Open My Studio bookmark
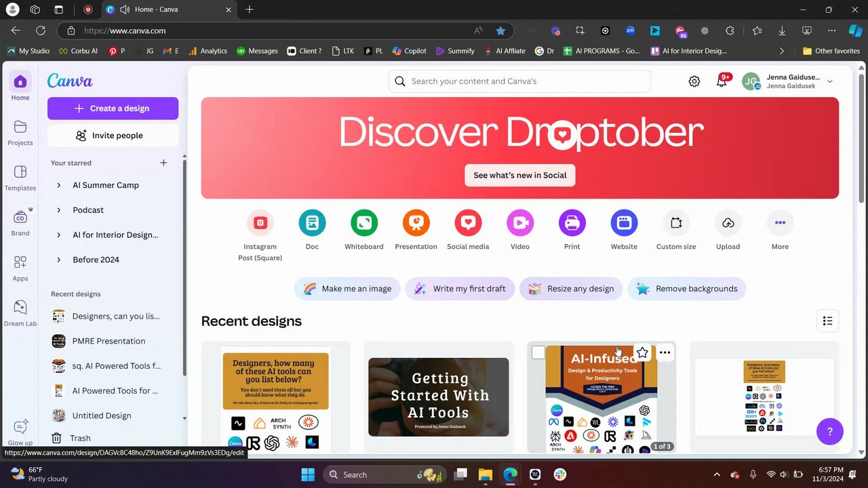The width and height of the screenshot is (868, 488). click(x=28, y=51)
